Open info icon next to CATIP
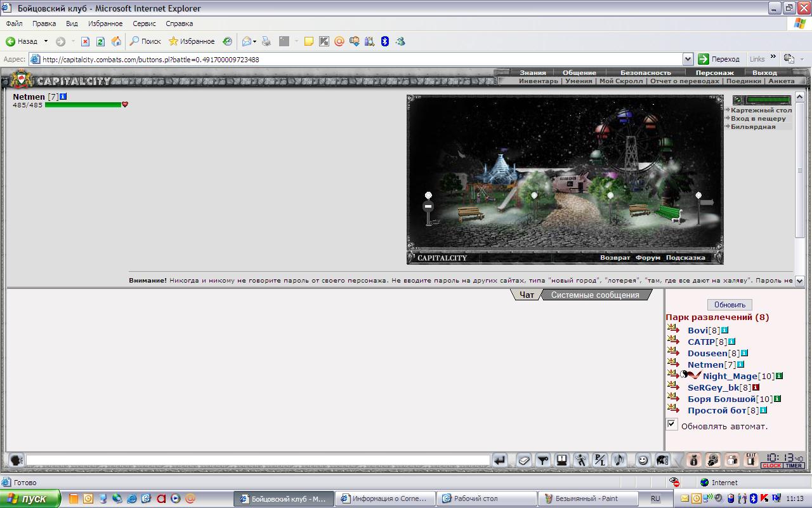 pos(731,342)
